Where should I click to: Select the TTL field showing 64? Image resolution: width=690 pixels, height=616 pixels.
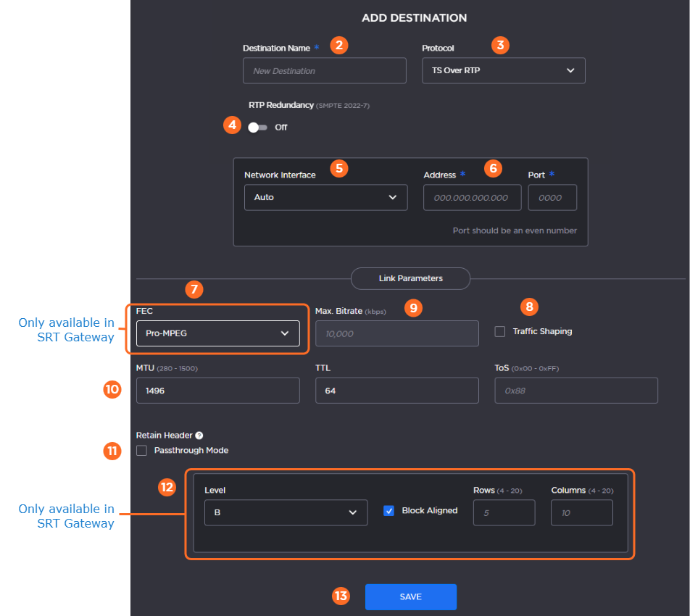[x=396, y=391]
